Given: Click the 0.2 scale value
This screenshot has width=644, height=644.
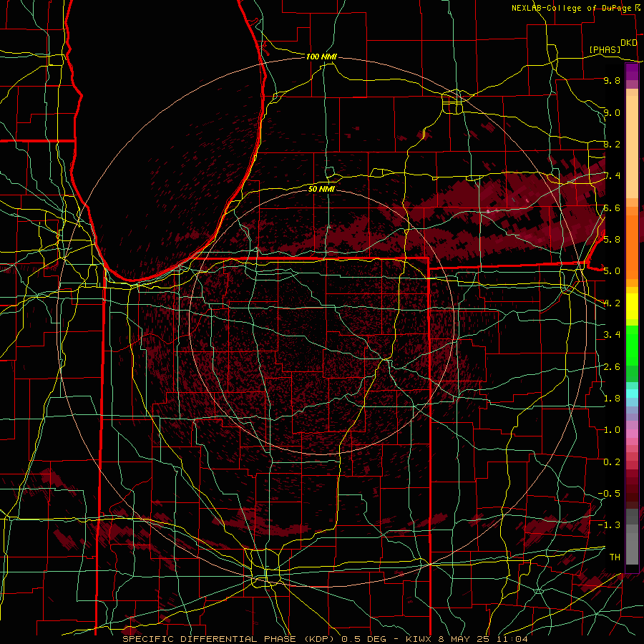Looking at the screenshot, I should (x=612, y=462).
